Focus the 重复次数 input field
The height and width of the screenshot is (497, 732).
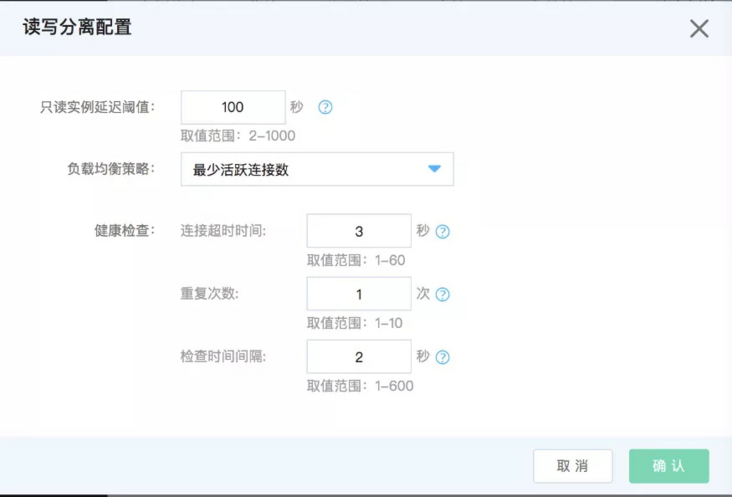[x=359, y=294]
